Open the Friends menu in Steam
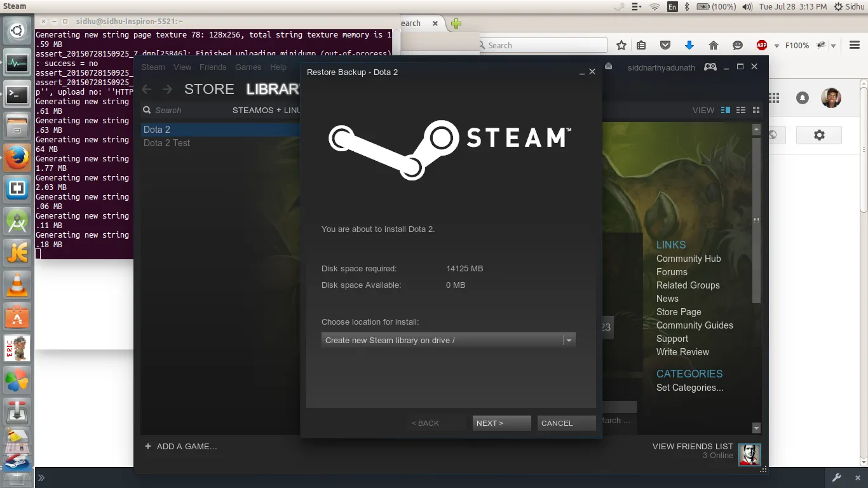Screen dimensions: 868x488 (x=213, y=67)
